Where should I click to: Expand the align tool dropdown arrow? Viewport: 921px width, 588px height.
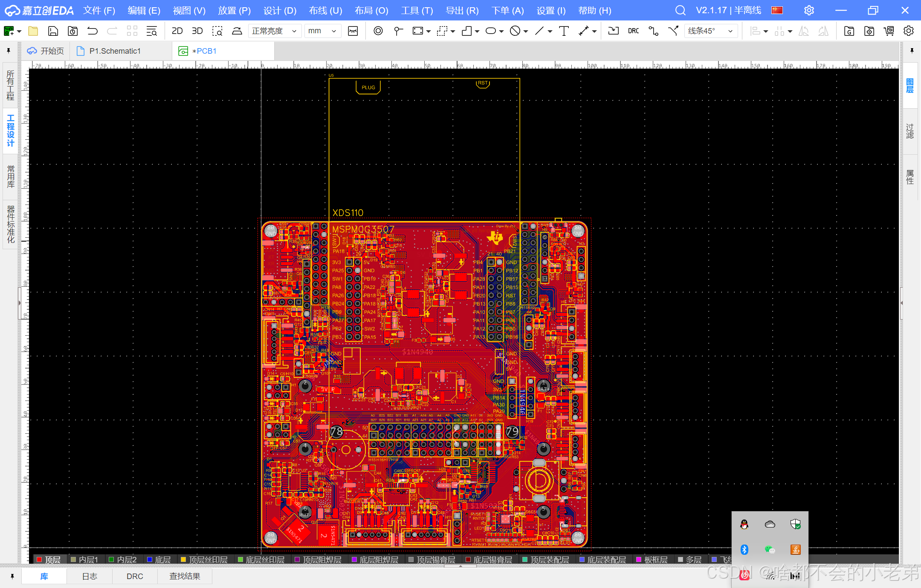[766, 32]
